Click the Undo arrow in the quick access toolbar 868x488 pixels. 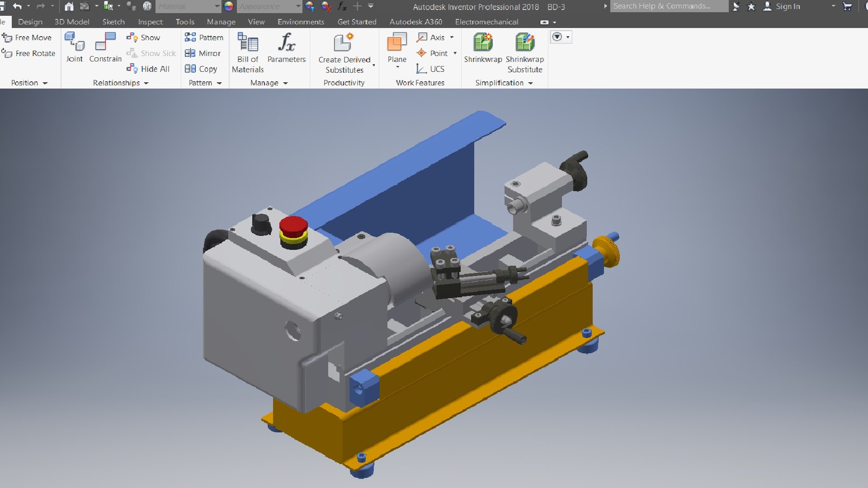pyautogui.click(x=17, y=6)
